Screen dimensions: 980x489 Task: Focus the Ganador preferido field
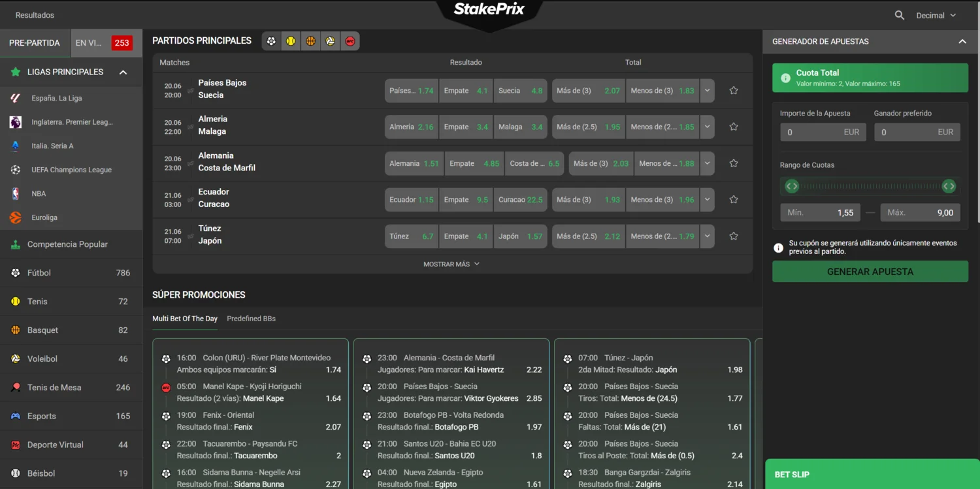[x=917, y=132]
